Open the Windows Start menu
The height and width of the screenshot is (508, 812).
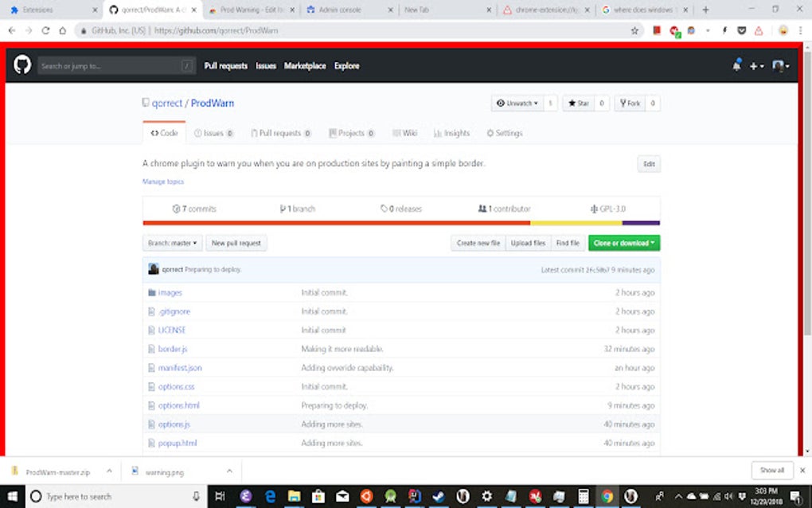11,495
